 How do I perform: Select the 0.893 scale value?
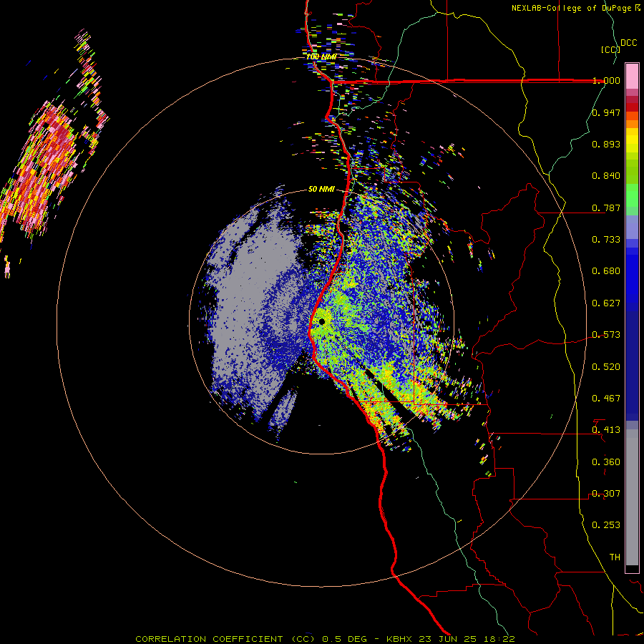pos(606,144)
